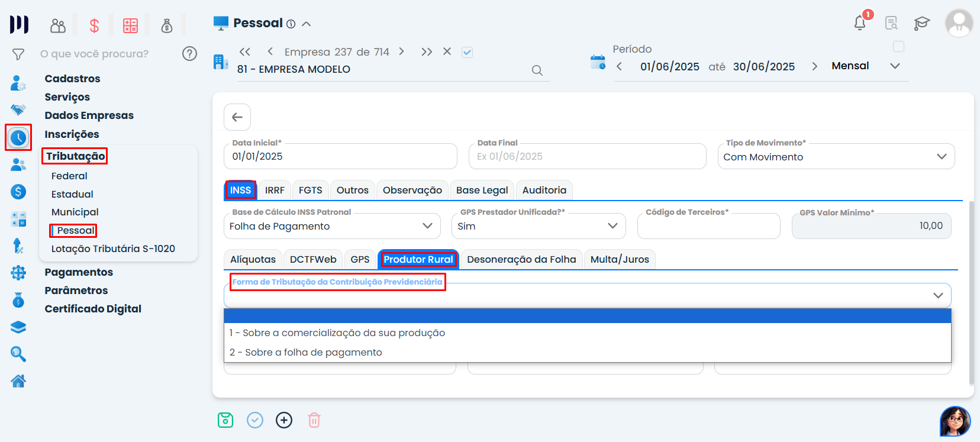
Task: Open Base de Cálculo INSS Patronal dropdown
Action: [x=427, y=226]
